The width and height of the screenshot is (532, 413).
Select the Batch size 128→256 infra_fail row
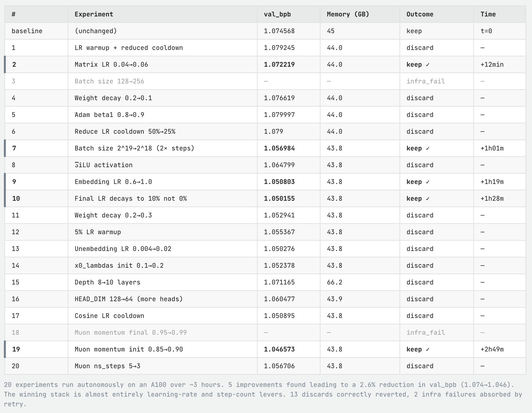[x=265, y=81]
